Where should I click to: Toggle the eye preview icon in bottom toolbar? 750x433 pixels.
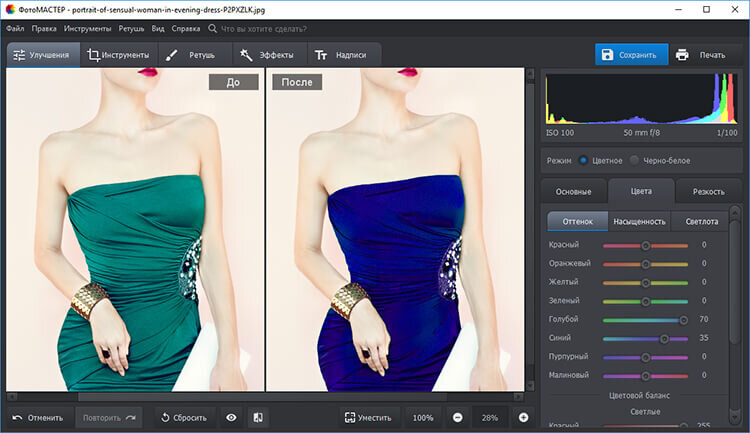coord(231,417)
